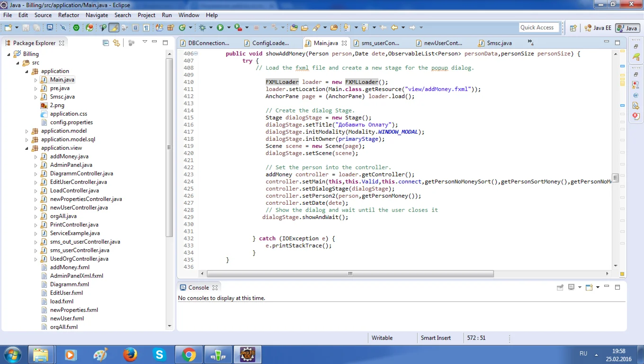Expand the application.model package

(x=27, y=131)
